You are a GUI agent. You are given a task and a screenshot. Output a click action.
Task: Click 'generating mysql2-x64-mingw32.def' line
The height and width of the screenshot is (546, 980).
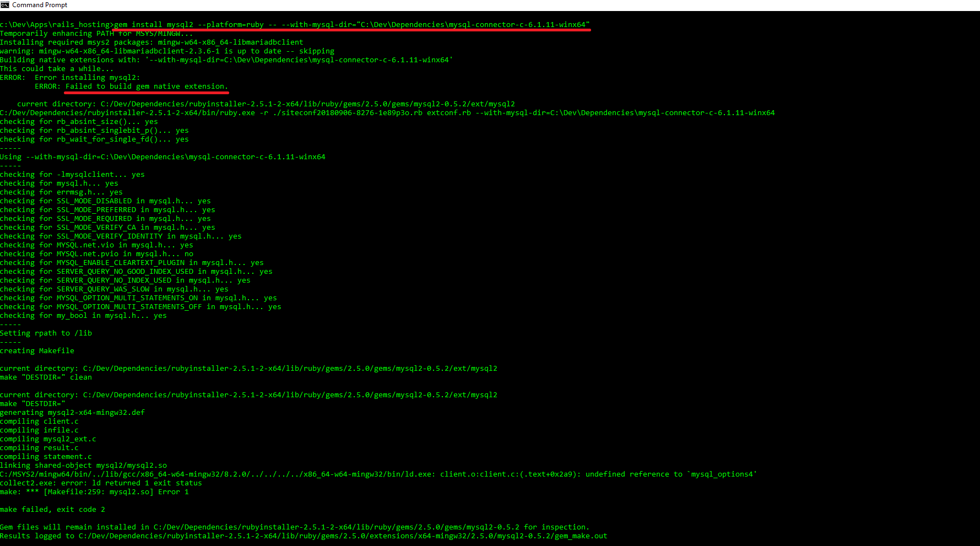click(x=72, y=412)
